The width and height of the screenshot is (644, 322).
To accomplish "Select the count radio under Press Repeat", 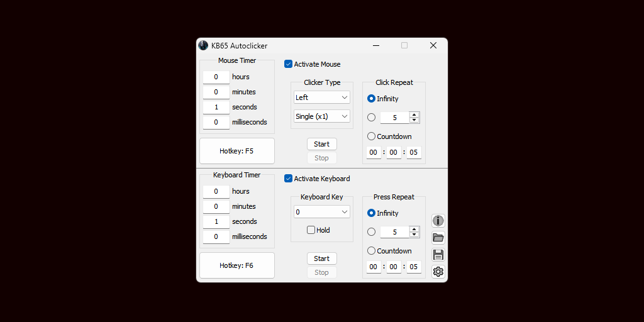I will pyautogui.click(x=371, y=232).
